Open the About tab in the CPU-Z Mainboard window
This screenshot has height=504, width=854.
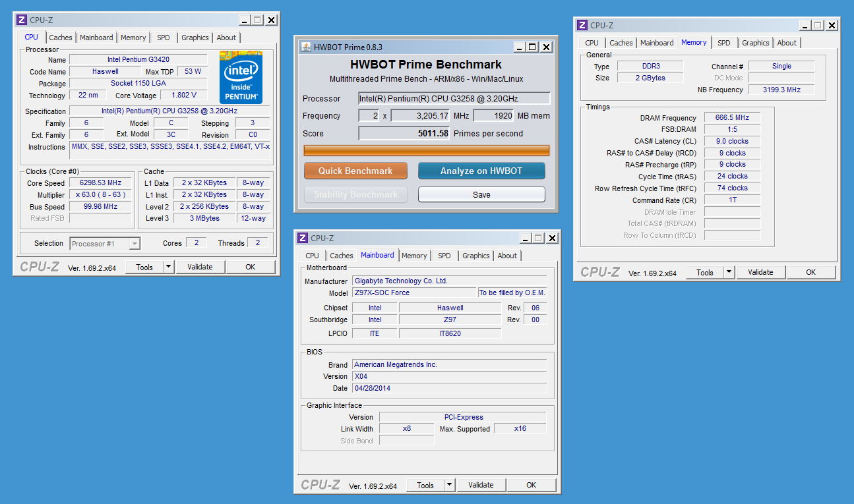pyautogui.click(x=507, y=256)
